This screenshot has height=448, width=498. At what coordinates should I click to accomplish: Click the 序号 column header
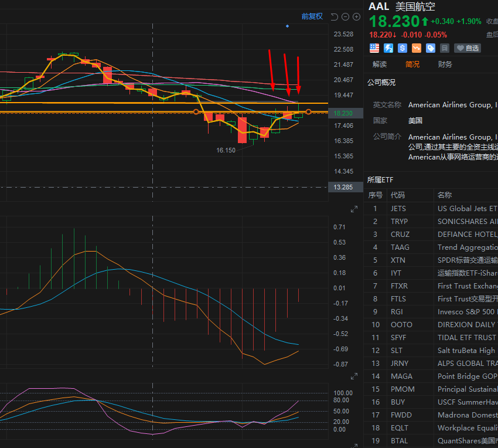click(x=375, y=195)
